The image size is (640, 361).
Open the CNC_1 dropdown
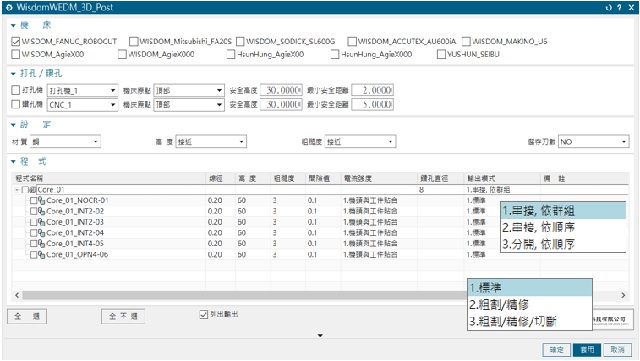click(82, 105)
